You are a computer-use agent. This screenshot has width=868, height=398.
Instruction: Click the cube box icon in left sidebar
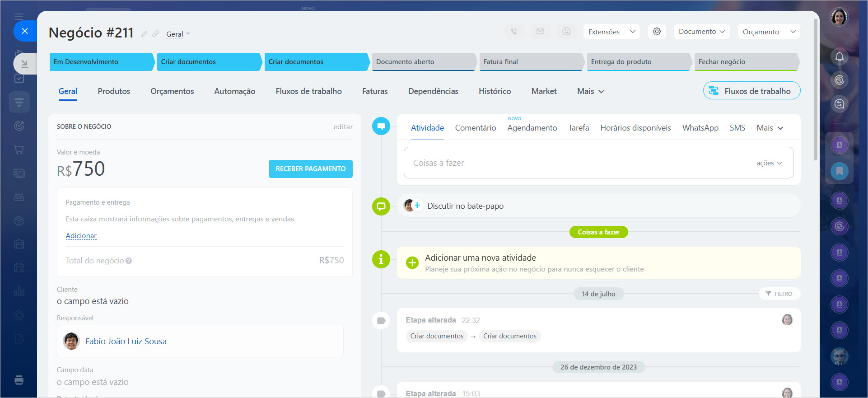coord(19,220)
